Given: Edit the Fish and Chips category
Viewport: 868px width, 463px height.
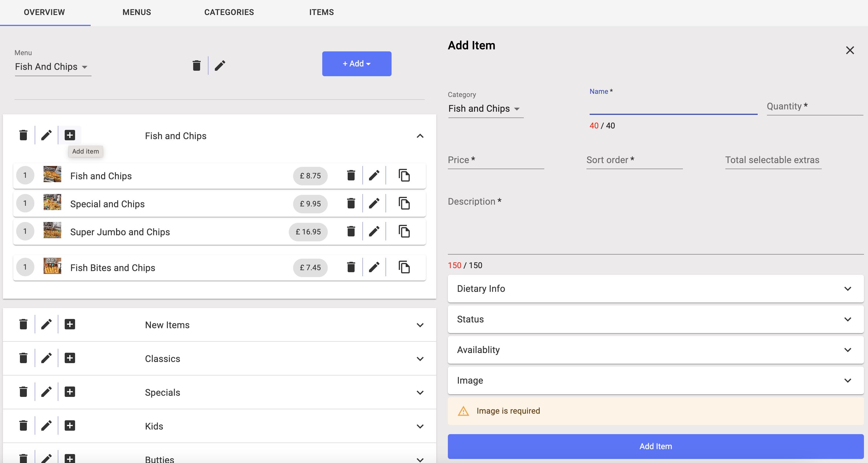Looking at the screenshot, I should (46, 135).
